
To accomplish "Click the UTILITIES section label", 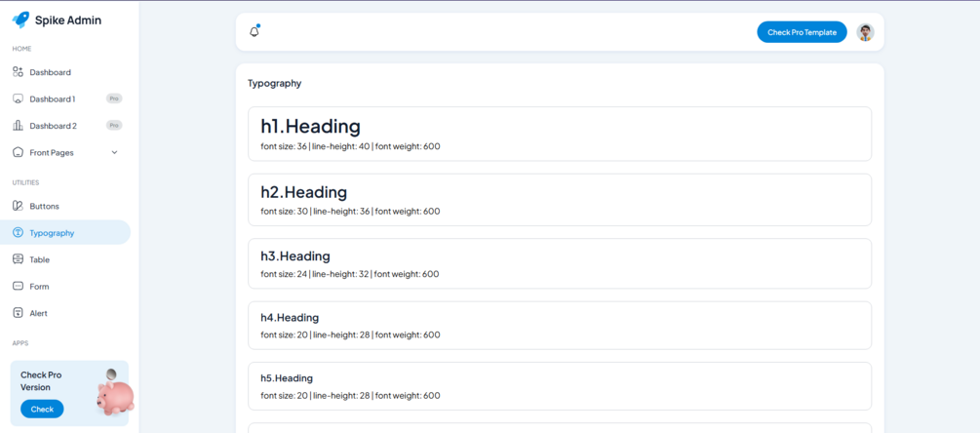I will coord(25,182).
